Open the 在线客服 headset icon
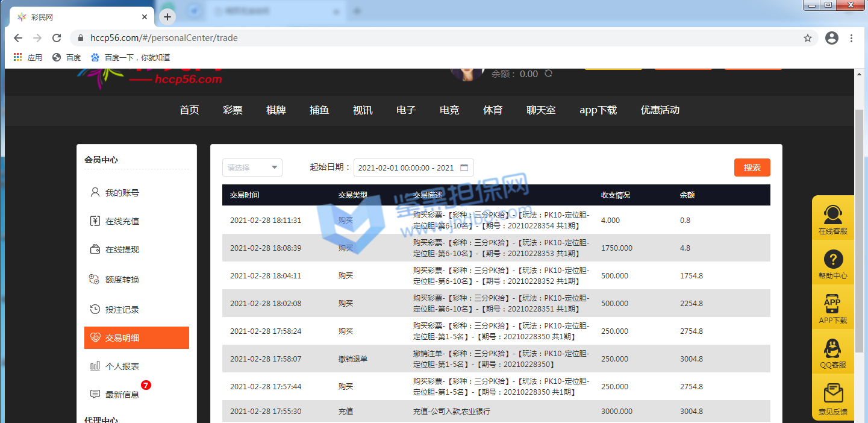This screenshot has height=423, width=868. pyautogui.click(x=832, y=215)
